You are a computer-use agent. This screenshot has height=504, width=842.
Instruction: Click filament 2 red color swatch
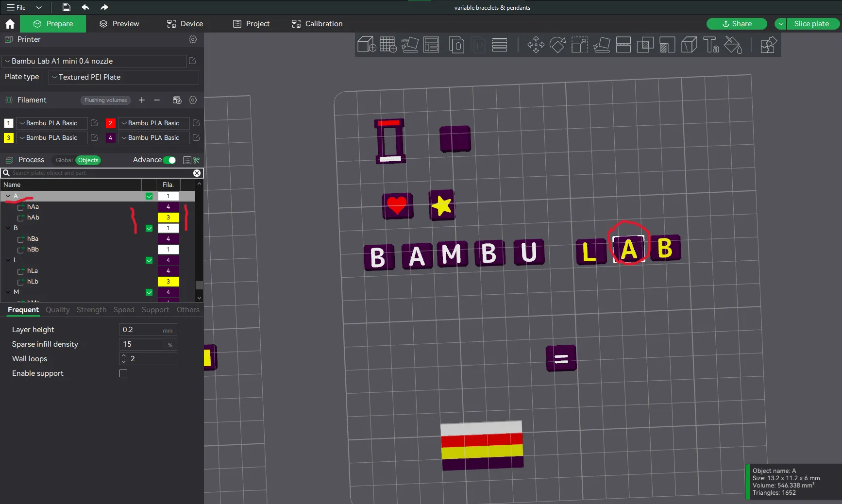pyautogui.click(x=110, y=123)
